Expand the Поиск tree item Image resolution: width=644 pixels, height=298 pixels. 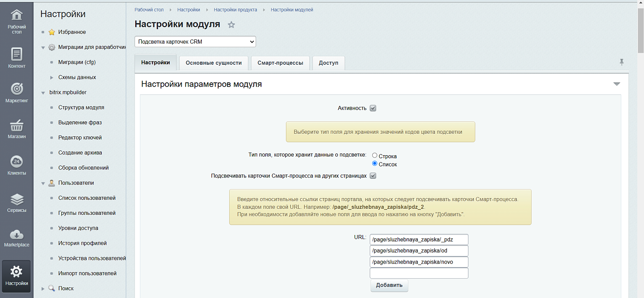[x=43, y=288]
